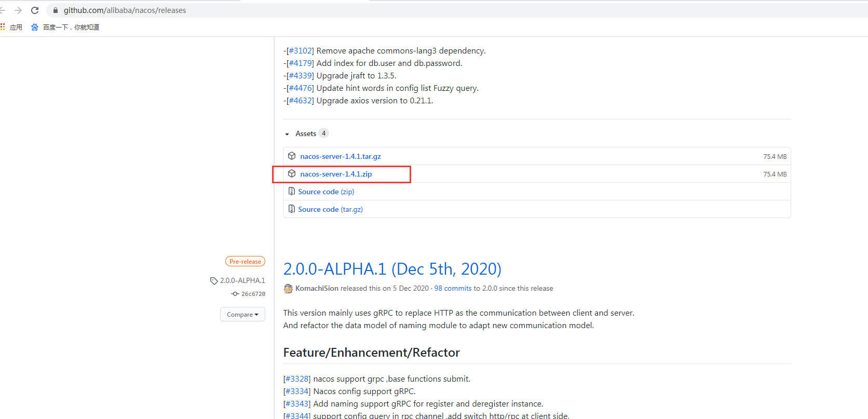Screen dimensions: 868x419
Task: Open issue #3328
Action: point(297,379)
